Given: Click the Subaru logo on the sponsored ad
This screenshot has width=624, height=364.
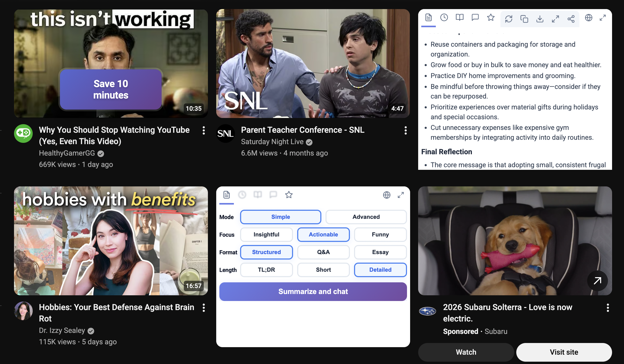Looking at the screenshot, I should [x=428, y=312].
